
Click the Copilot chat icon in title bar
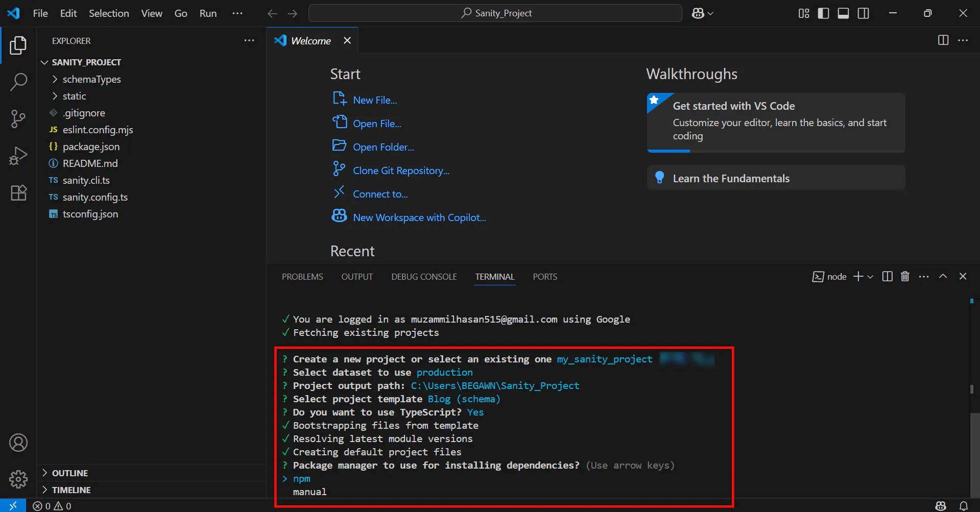(698, 13)
